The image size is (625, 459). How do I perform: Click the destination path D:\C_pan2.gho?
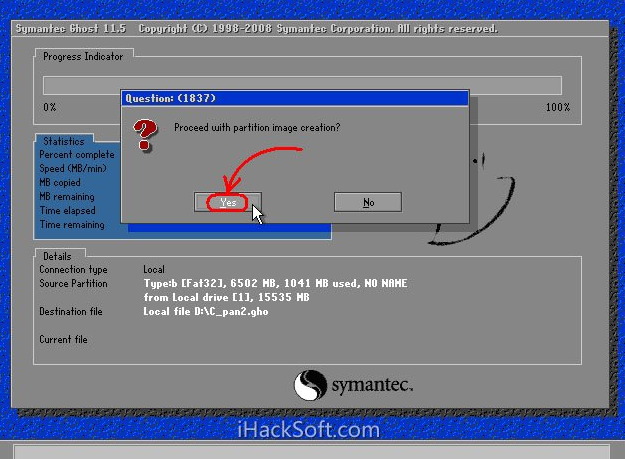tap(206, 312)
